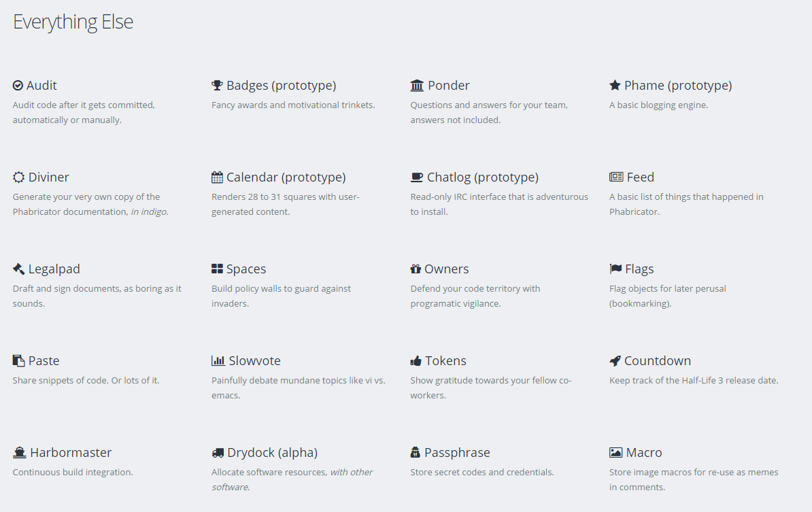Click text 'Store image macros for re-use as memes'
The width and height of the screenshot is (812, 512).
[x=694, y=472]
